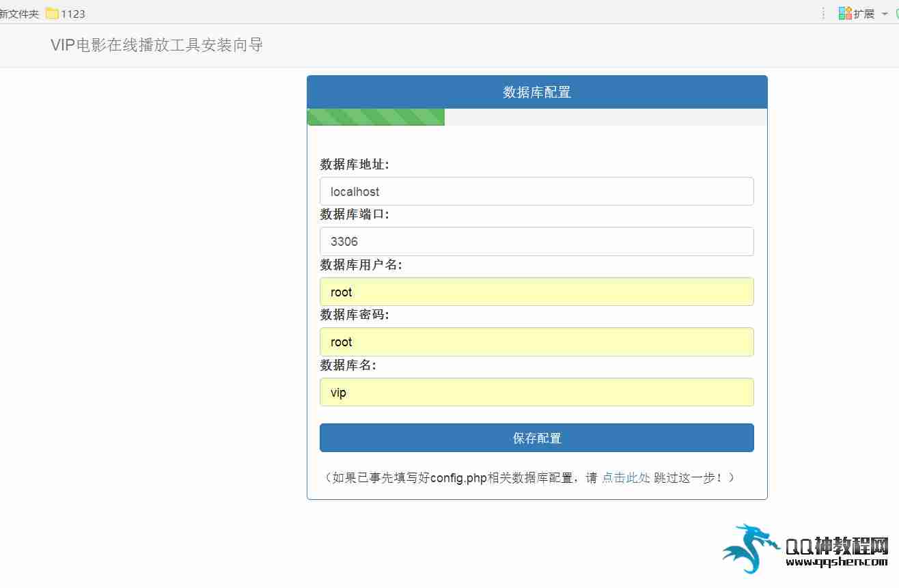Viewport: 899px width, 588px height.
Task: Follow the 点击此处 skip link
Action: tap(626, 478)
